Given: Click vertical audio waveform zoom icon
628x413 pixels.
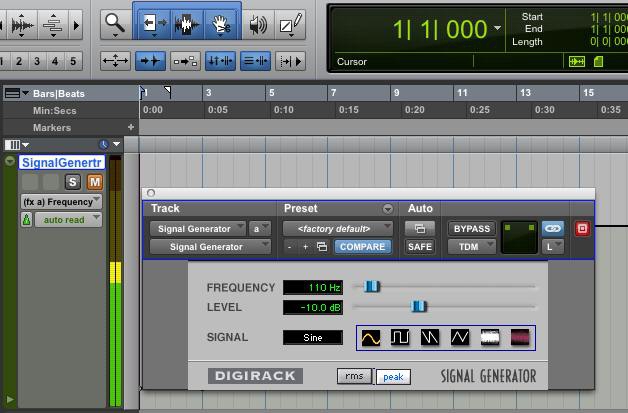Looking at the screenshot, I should [x=22, y=25].
